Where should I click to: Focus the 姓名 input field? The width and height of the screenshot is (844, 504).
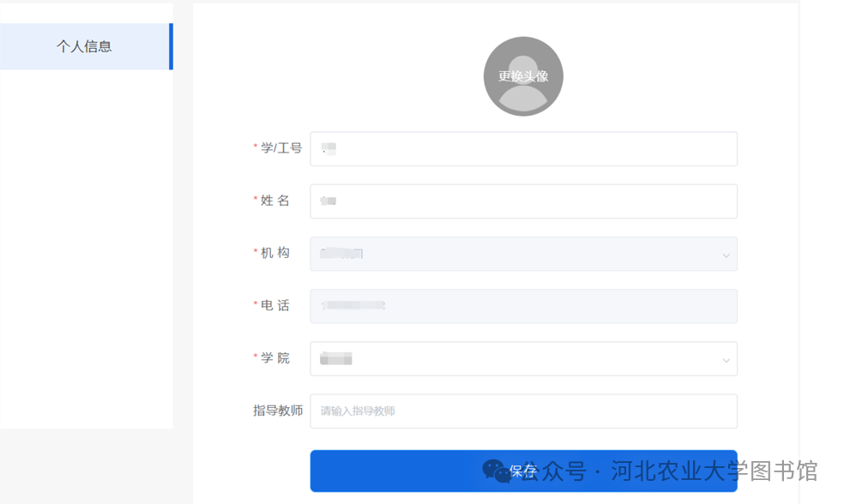pyautogui.click(x=523, y=201)
